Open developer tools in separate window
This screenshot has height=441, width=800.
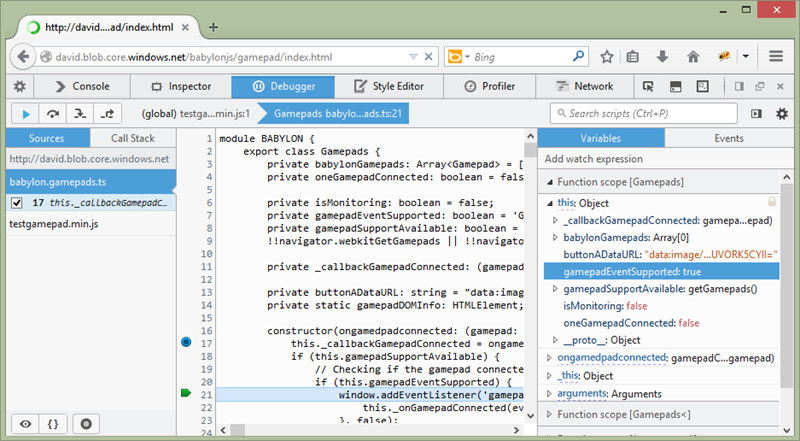(760, 86)
